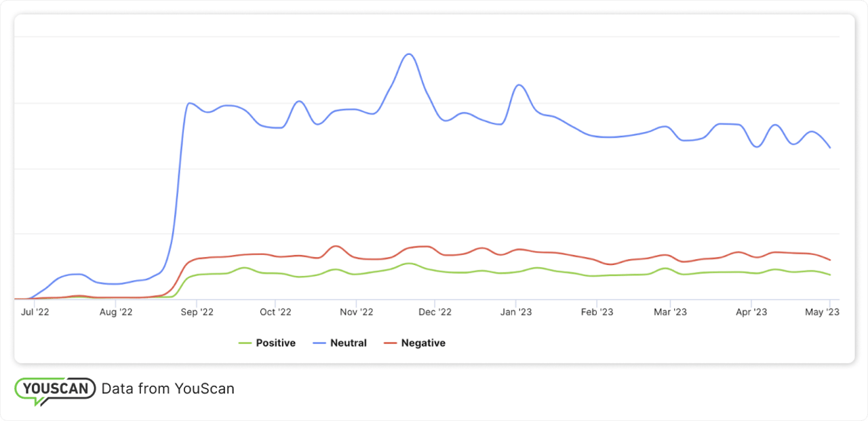This screenshot has height=421, width=868.
Task: Click the Oct '22 axis label
Action: point(275,312)
